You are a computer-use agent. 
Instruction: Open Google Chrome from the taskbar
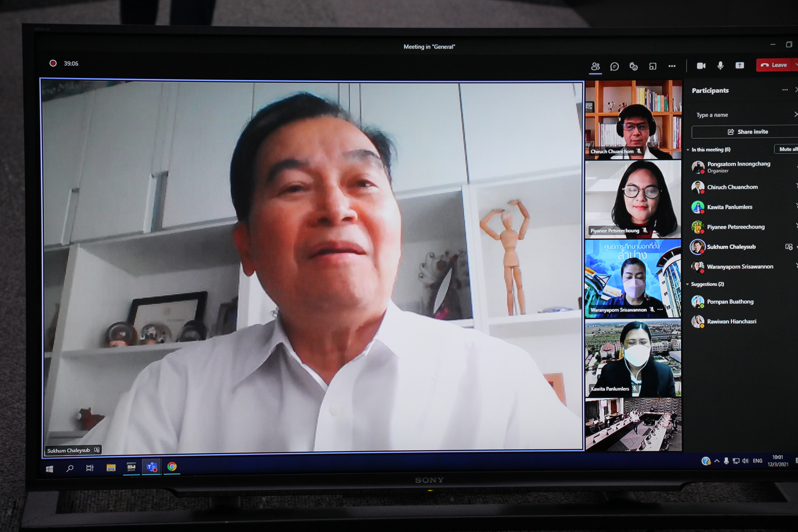pos(172,467)
